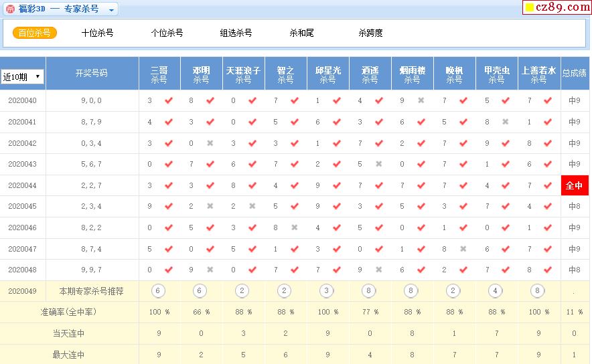
Task: Click the 甲壳虫杀号 column header
Action: coord(497,74)
